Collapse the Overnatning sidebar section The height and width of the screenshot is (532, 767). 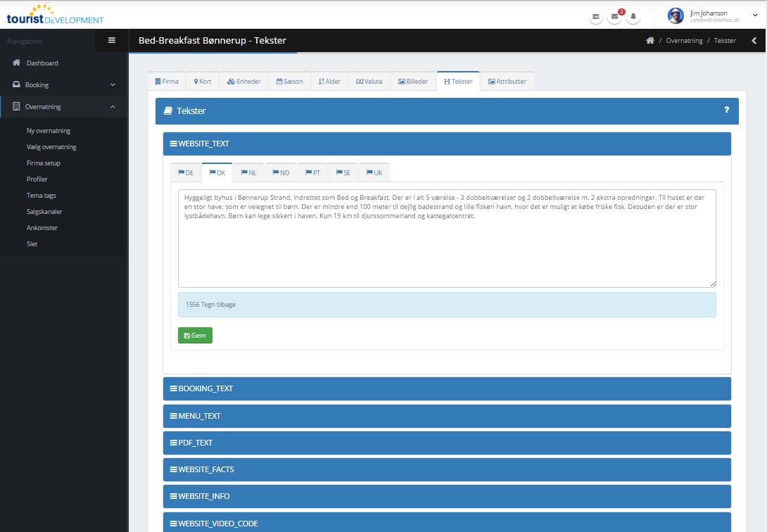click(x=113, y=107)
